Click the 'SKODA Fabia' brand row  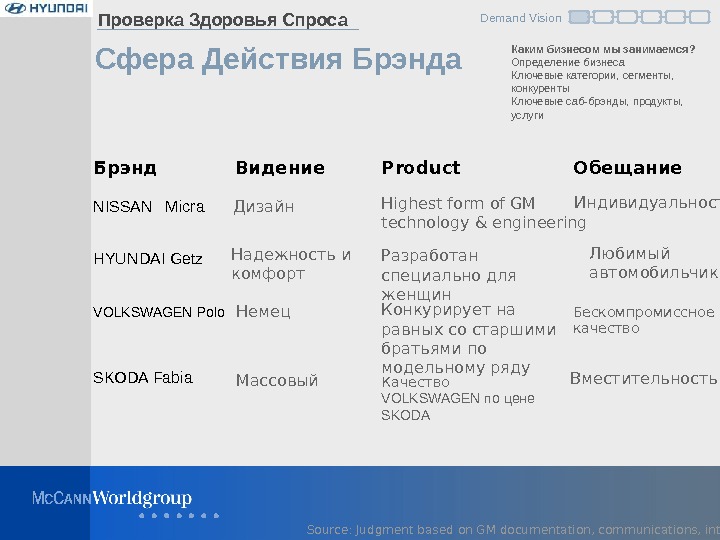pyautogui.click(x=143, y=377)
